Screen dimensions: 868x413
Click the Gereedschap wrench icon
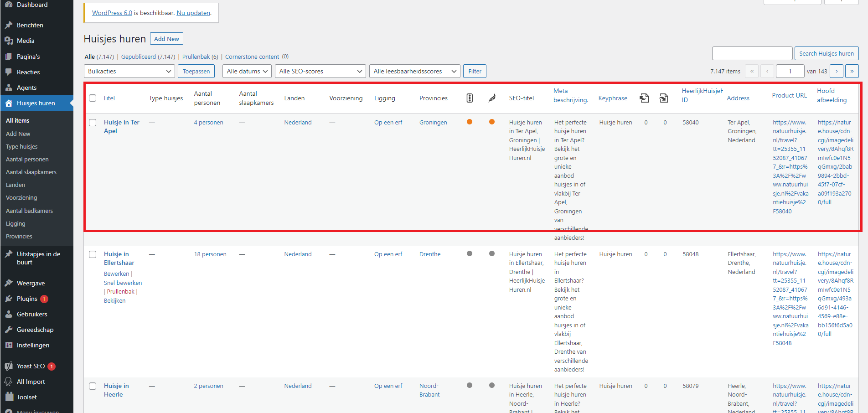click(9, 330)
